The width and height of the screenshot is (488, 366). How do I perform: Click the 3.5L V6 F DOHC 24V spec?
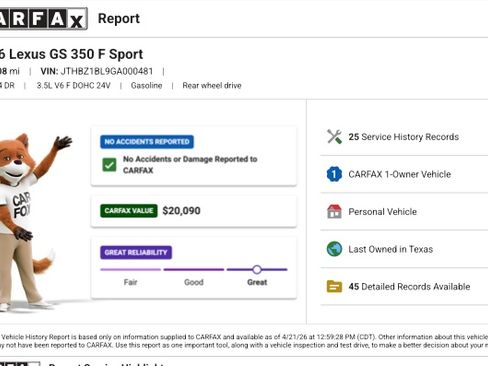[x=73, y=86]
